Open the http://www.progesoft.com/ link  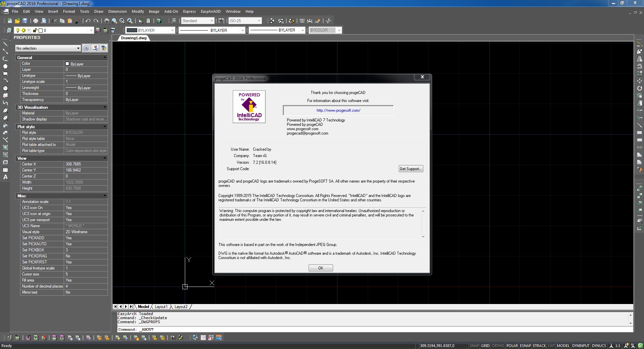pyautogui.click(x=338, y=110)
